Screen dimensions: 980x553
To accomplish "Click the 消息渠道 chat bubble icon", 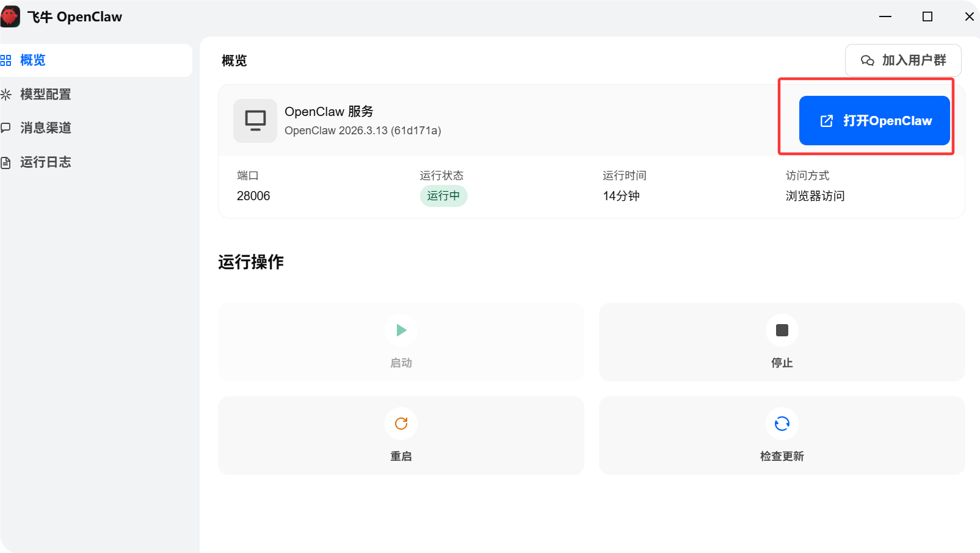I will [x=7, y=128].
